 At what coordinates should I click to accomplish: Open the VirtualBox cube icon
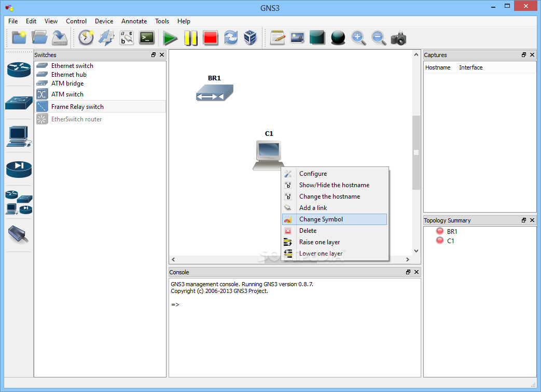tap(251, 37)
